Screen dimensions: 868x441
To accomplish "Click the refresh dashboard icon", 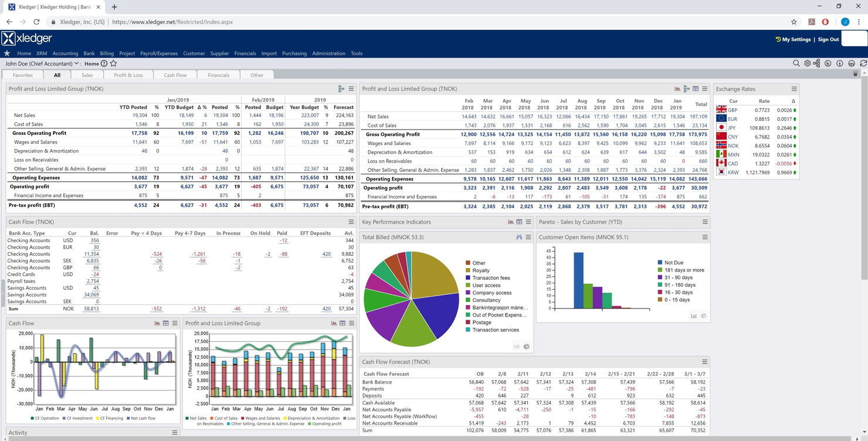I will (x=863, y=63).
